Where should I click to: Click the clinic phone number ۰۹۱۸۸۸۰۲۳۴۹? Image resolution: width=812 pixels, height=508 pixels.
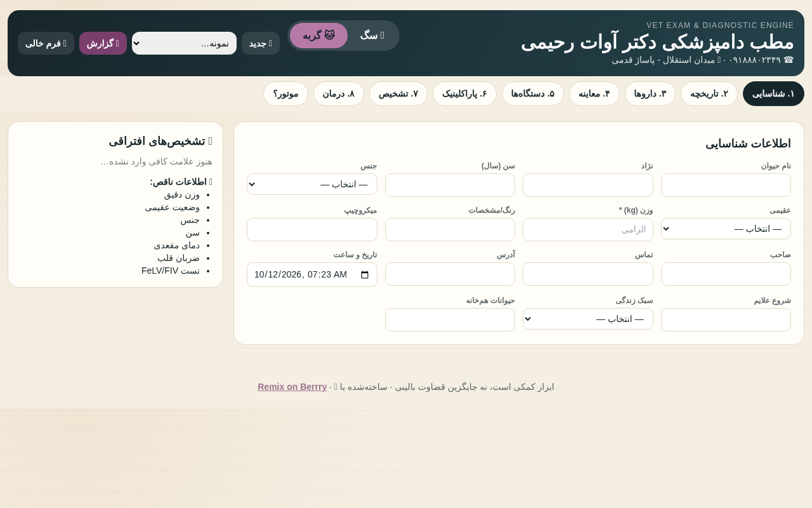tap(755, 60)
